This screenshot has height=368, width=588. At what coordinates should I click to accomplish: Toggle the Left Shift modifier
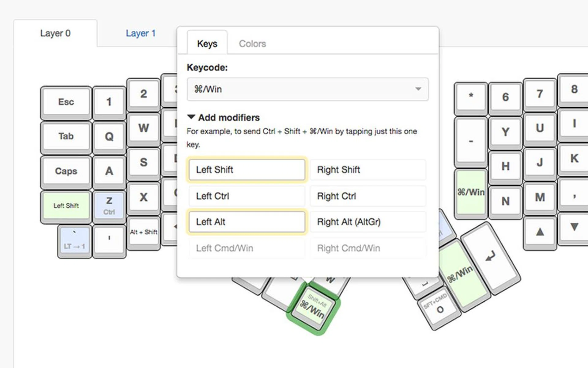(x=247, y=170)
